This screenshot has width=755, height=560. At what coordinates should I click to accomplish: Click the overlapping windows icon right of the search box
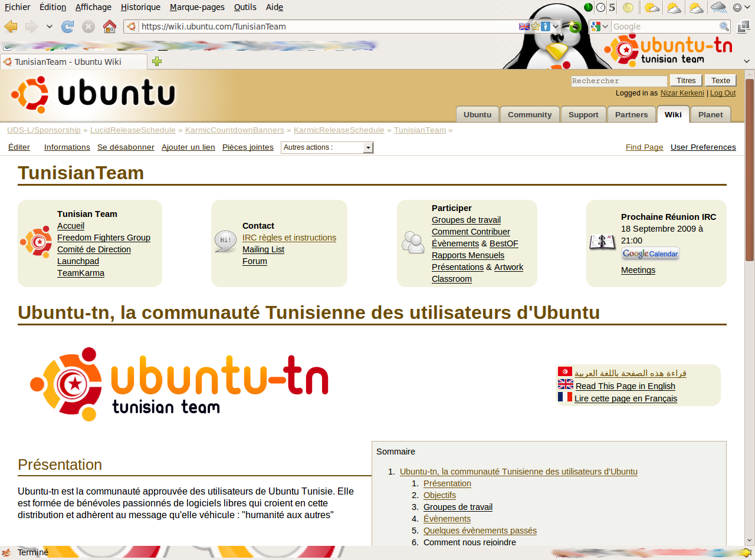click(743, 26)
